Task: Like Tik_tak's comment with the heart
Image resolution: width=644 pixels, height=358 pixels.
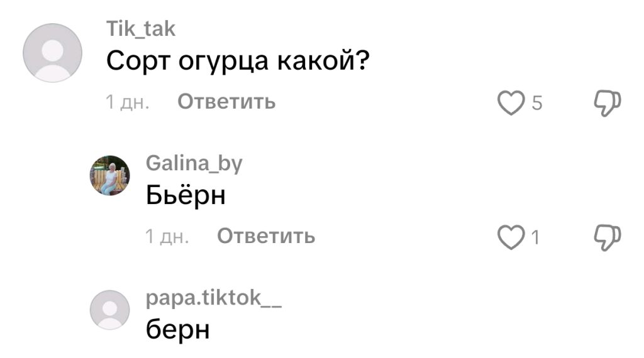Action: 511,103
